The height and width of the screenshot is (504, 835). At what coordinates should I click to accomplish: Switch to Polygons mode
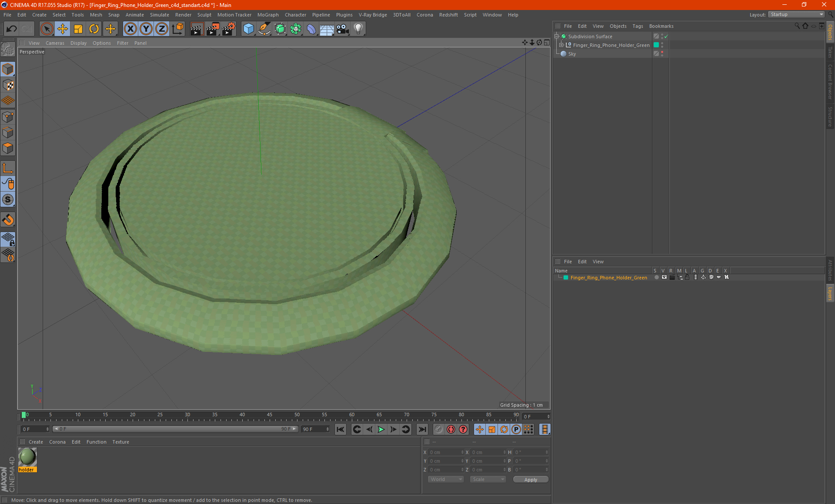[8, 148]
